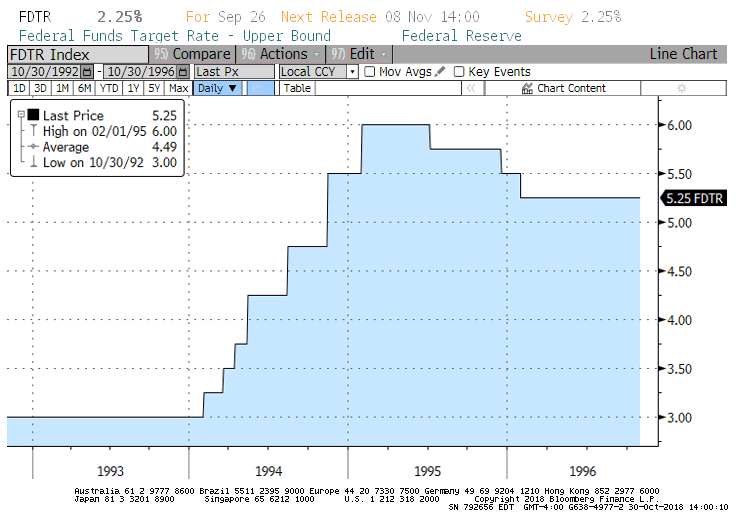736x530 pixels.
Task: Collapse the Last Price legend tree
Action: pyautogui.click(x=19, y=116)
